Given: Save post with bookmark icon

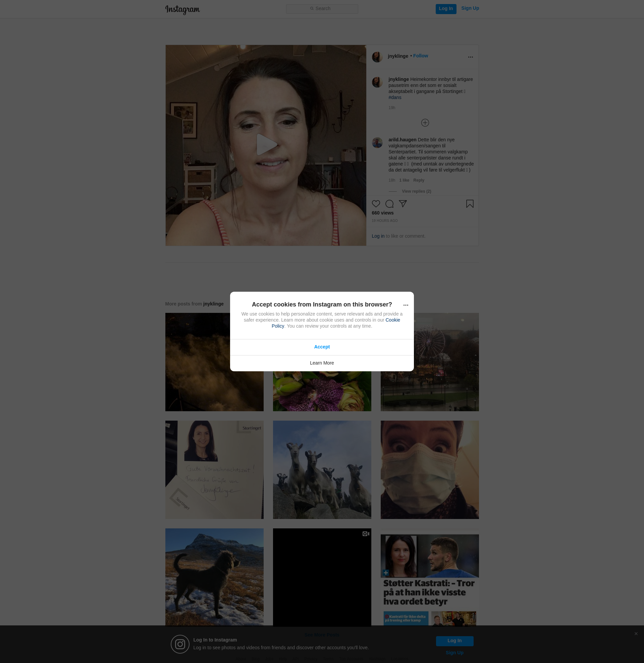Looking at the screenshot, I should click(x=470, y=204).
